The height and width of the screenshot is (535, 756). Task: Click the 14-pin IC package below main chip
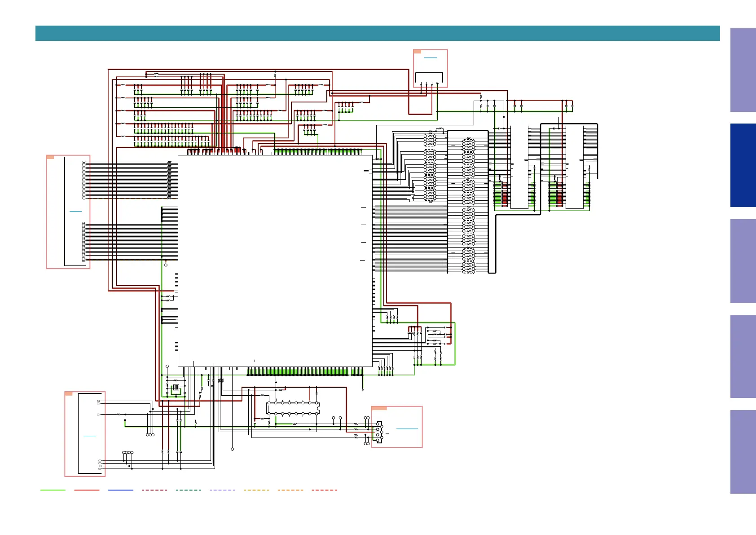pyautogui.click(x=293, y=408)
